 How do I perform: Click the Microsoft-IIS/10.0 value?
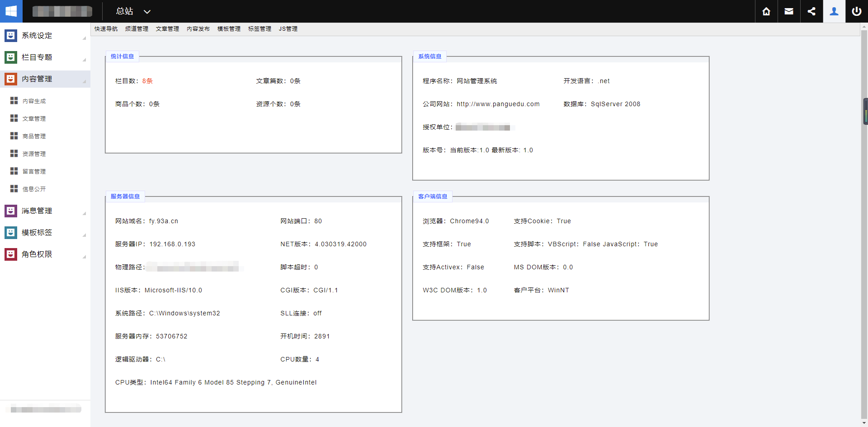pyautogui.click(x=173, y=290)
